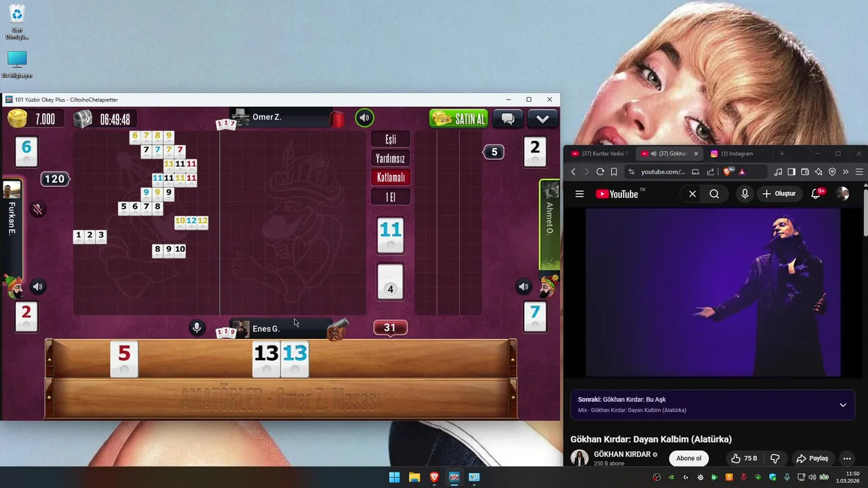Open the game chat speech bubble

tap(508, 119)
